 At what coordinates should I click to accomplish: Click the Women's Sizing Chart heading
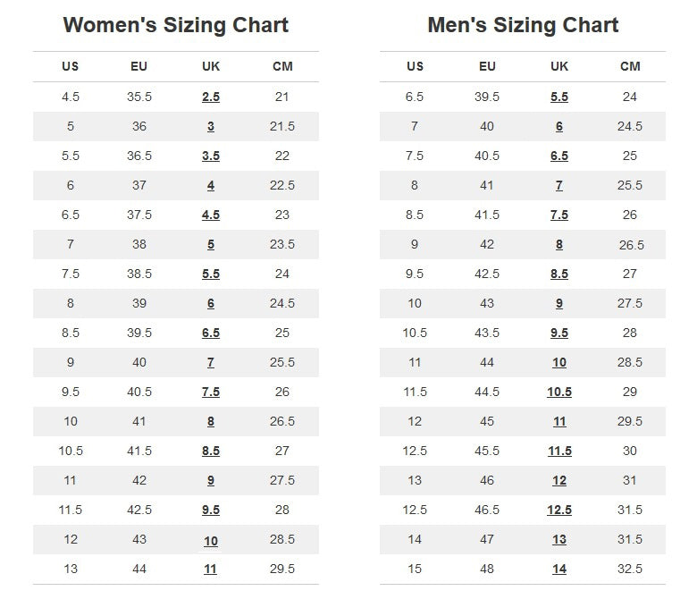(x=176, y=25)
